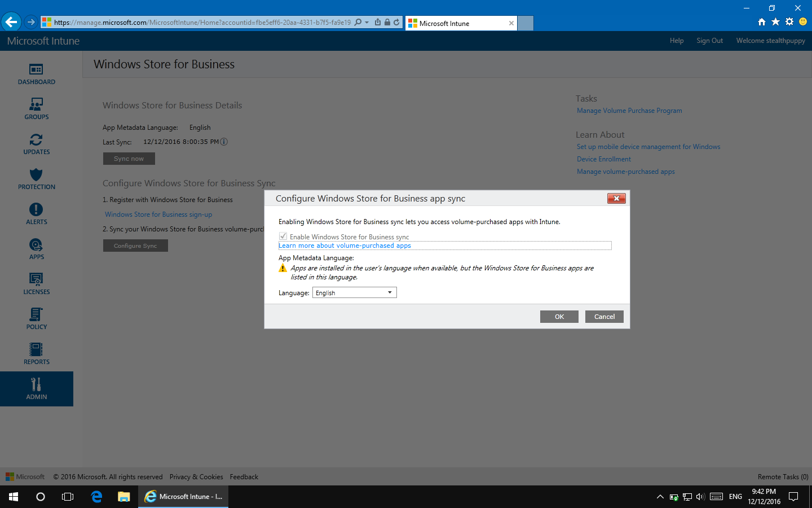Open a new browser tab
This screenshot has width=812, height=508.
tap(526, 23)
